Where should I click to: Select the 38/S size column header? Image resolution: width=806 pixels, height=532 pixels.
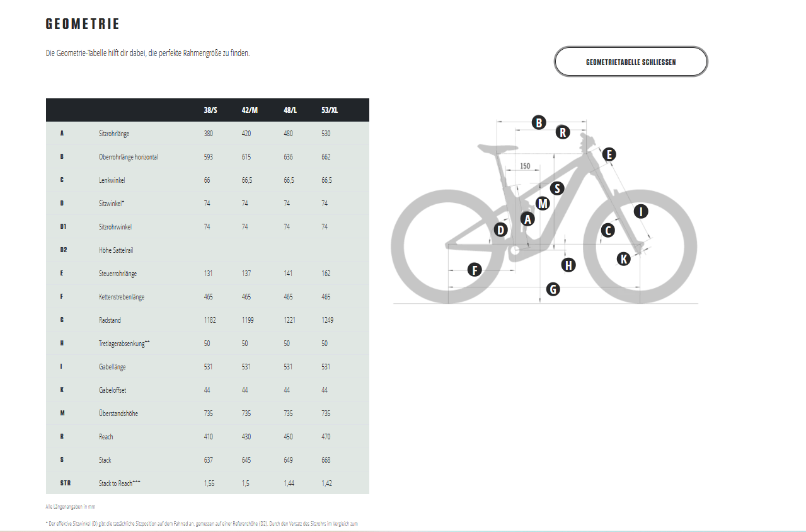pos(211,110)
